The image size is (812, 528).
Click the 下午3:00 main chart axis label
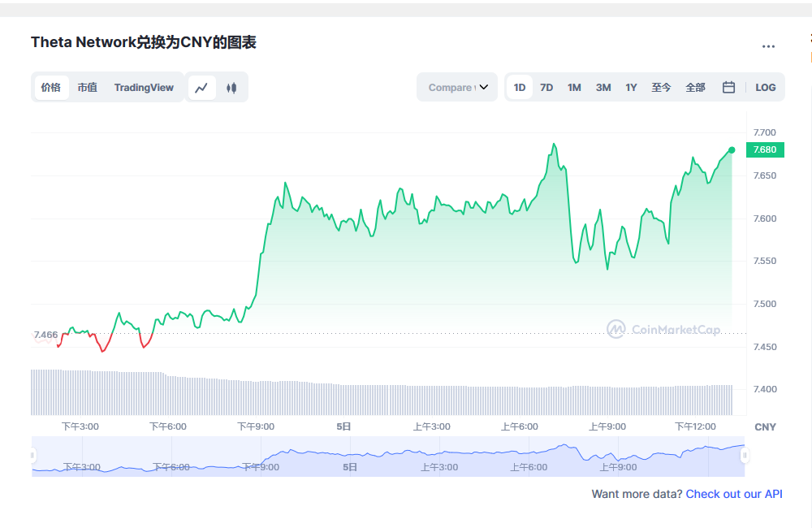[x=80, y=426]
